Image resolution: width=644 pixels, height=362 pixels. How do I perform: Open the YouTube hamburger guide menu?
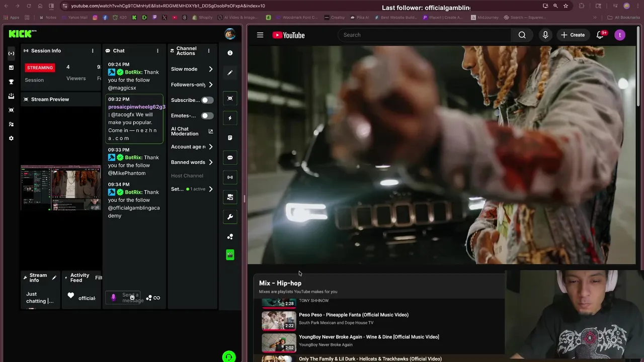(x=260, y=35)
